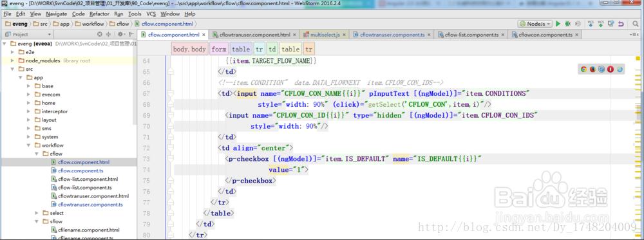Collapse the eveng root folder
Image resolution: width=644 pixels, height=240 pixels.
5,44
